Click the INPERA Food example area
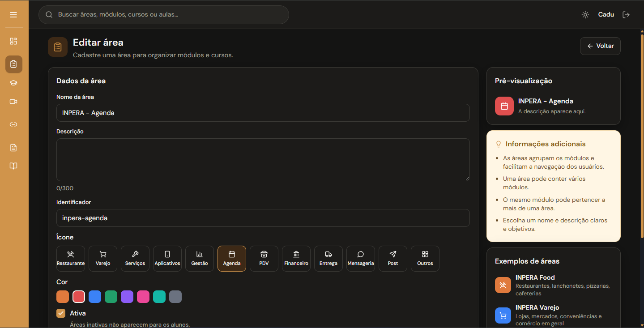This screenshot has height=328, width=644. tap(554, 285)
